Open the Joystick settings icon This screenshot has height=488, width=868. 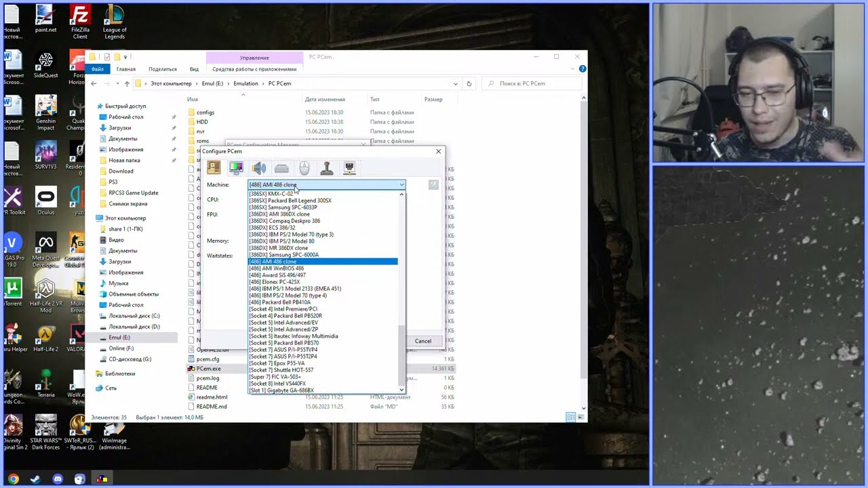coord(327,167)
